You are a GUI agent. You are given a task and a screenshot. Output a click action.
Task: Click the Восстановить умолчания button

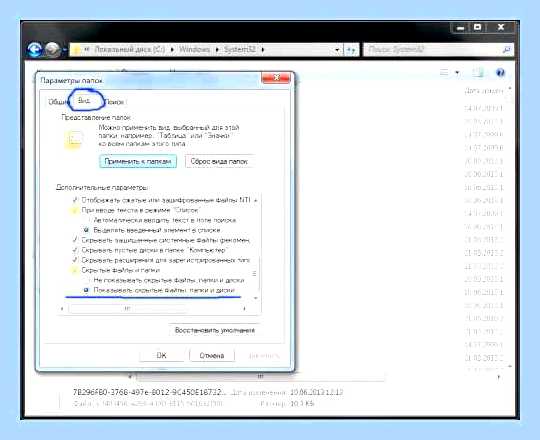[215, 330]
